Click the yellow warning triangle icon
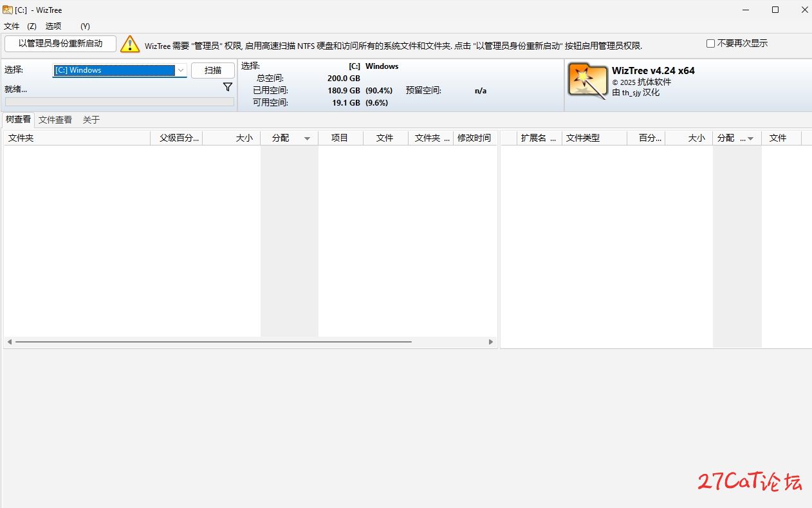812x508 pixels. point(130,44)
